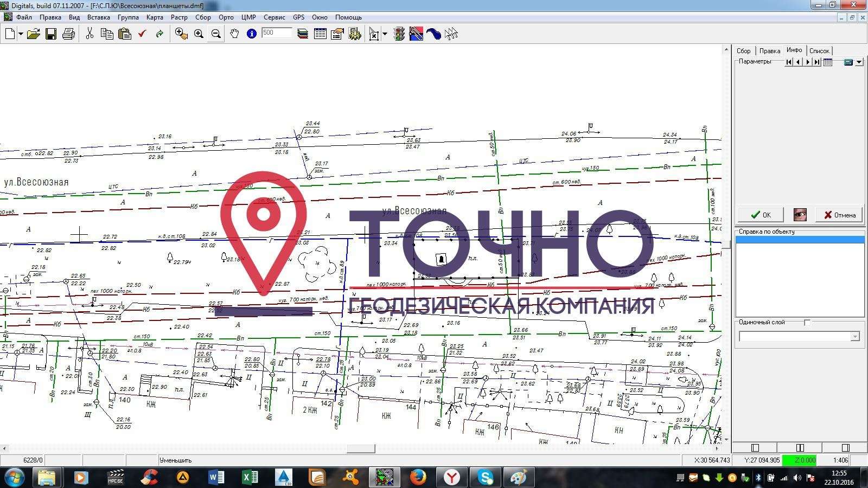
Task: Open the parameters table icon
Action: [828, 62]
